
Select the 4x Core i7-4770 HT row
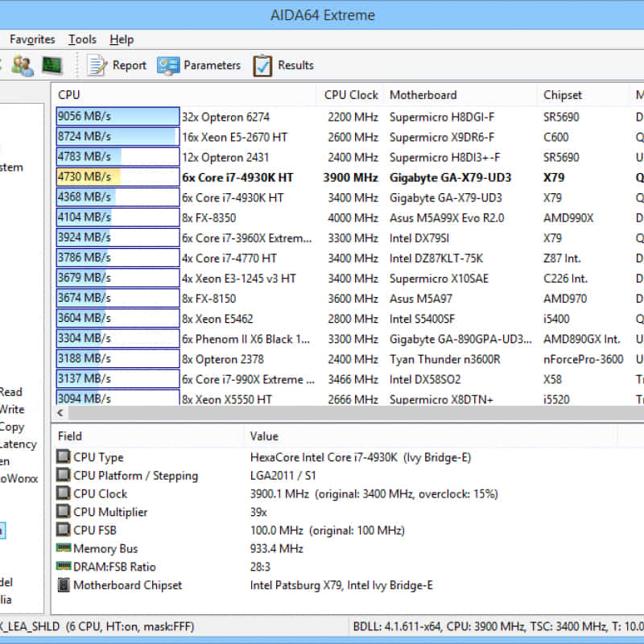[x=349, y=258]
